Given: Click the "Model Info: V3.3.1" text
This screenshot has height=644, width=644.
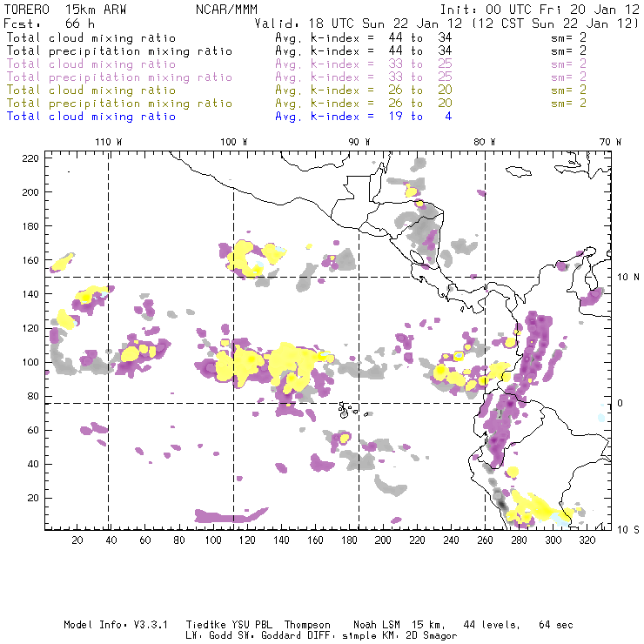Looking at the screenshot, I should tap(116, 625).
